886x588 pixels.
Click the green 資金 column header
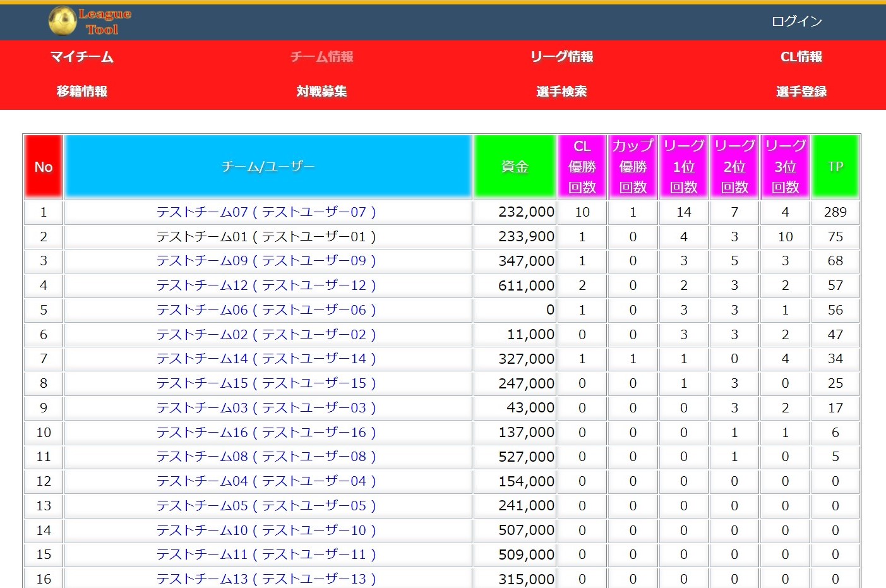(515, 167)
